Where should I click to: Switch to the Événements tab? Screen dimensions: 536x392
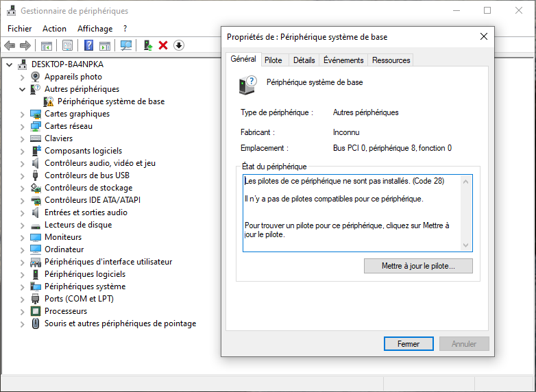(x=343, y=60)
